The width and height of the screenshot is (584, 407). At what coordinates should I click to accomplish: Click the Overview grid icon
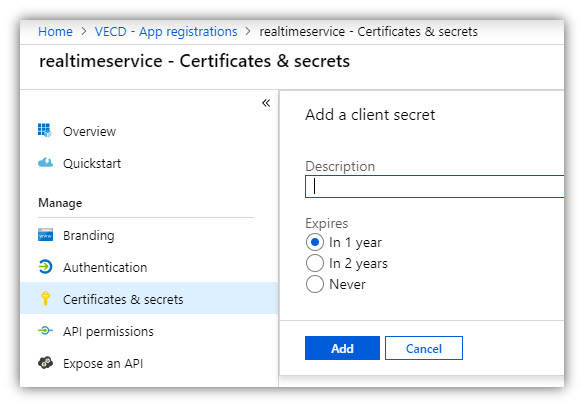click(x=45, y=131)
